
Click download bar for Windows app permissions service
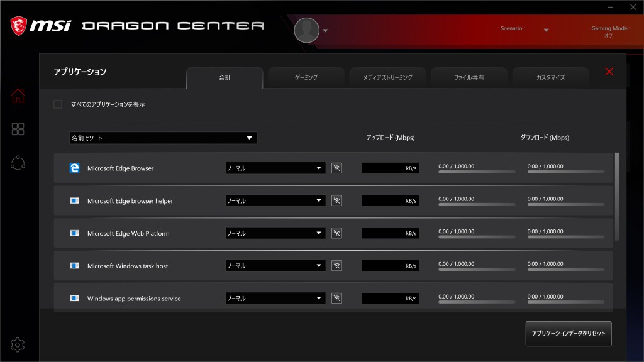566,302
